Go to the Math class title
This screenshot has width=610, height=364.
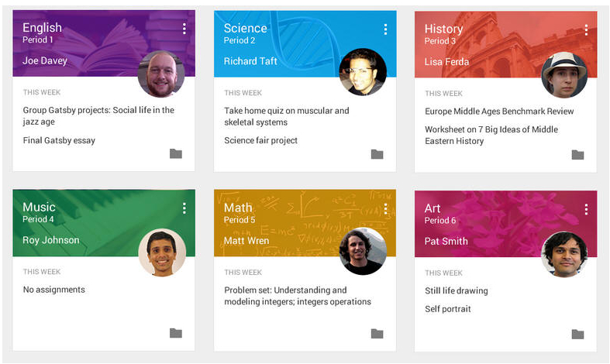(x=238, y=208)
